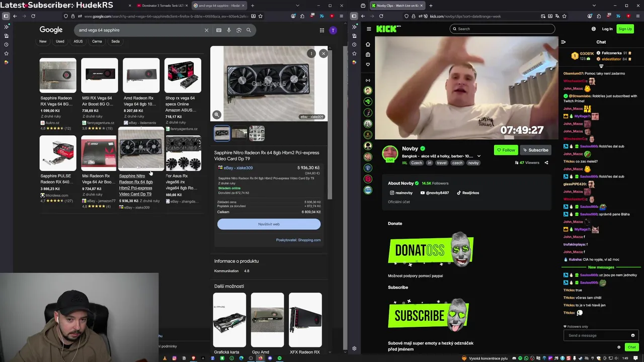This screenshot has height=362, width=644.
Task: Open the emoji picker in chat input
Action: pyautogui.click(x=632, y=335)
